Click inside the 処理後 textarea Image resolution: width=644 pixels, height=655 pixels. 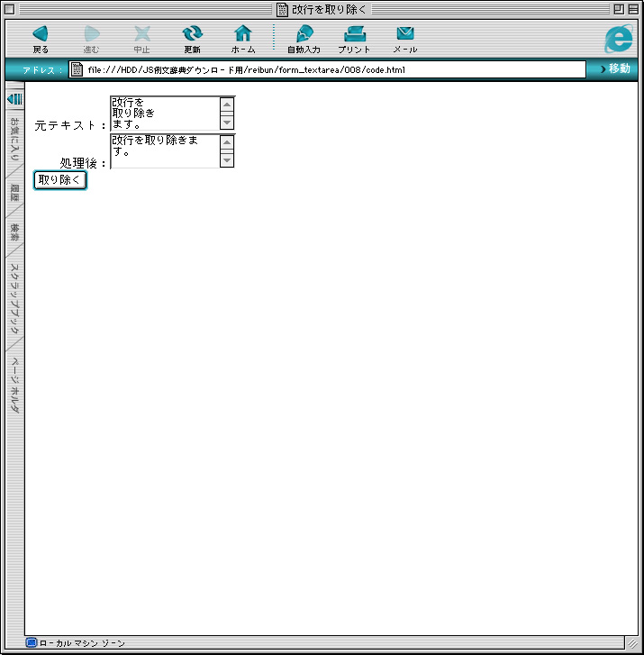coord(165,151)
